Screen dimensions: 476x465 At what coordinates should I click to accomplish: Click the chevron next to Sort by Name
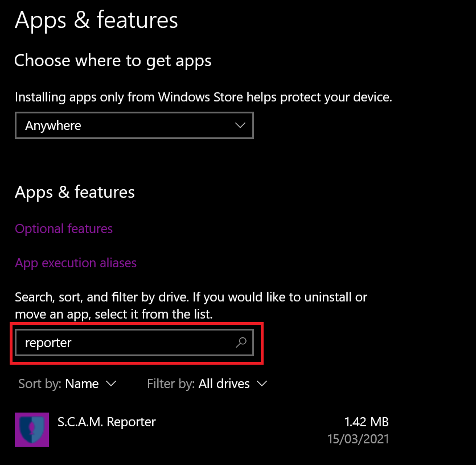point(111,384)
